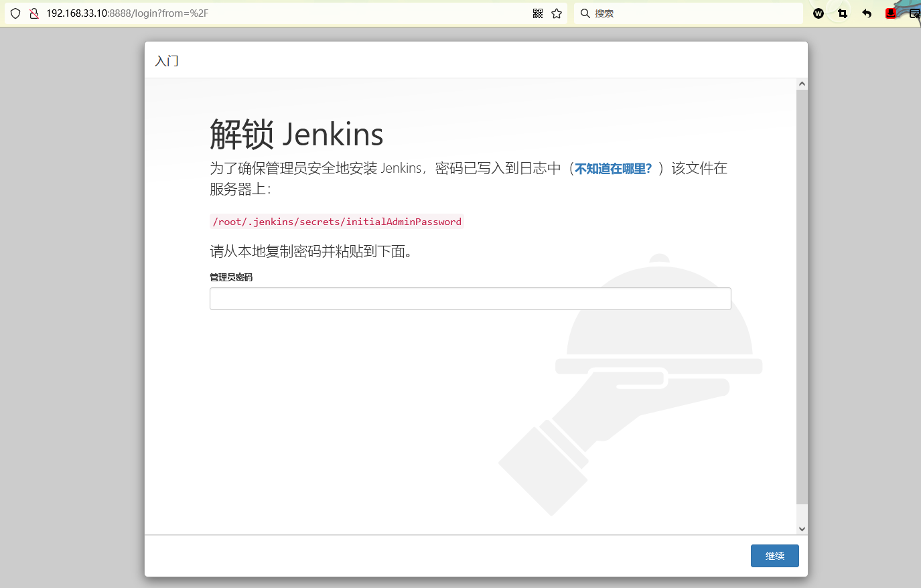Click the scroll down arrow in dialog

pyautogui.click(x=802, y=529)
